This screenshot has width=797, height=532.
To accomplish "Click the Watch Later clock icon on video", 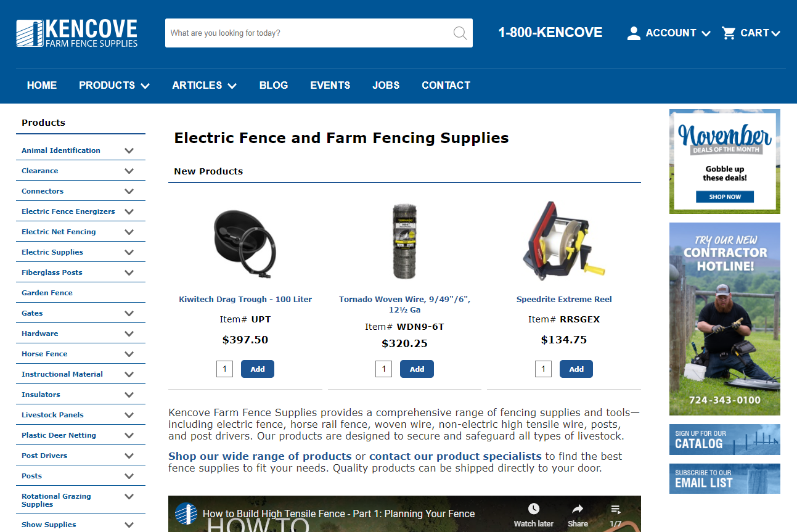I will pyautogui.click(x=533, y=508).
